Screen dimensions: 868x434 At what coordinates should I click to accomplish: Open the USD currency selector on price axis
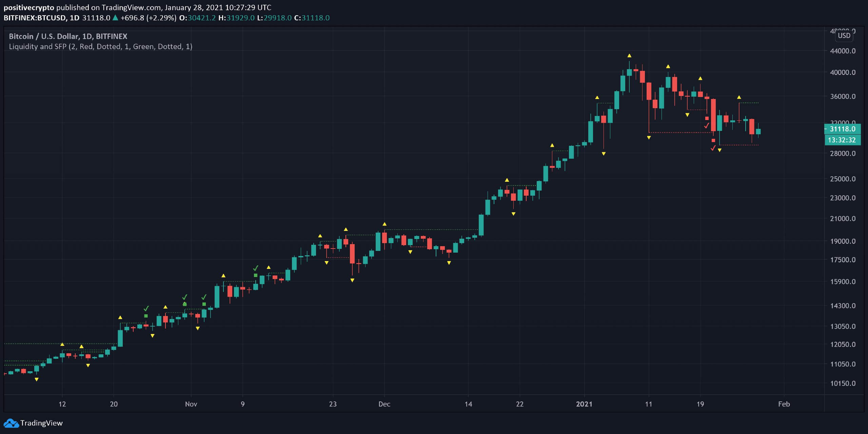coord(844,36)
